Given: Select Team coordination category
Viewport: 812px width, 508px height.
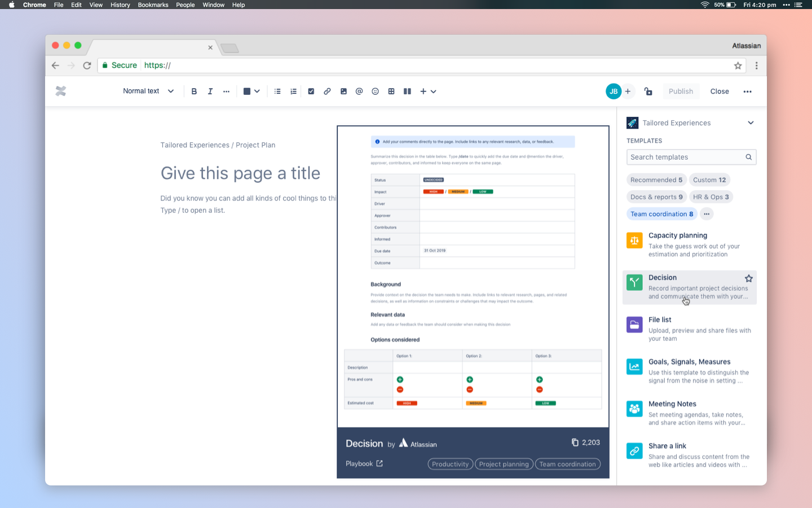Looking at the screenshot, I should coord(662,214).
